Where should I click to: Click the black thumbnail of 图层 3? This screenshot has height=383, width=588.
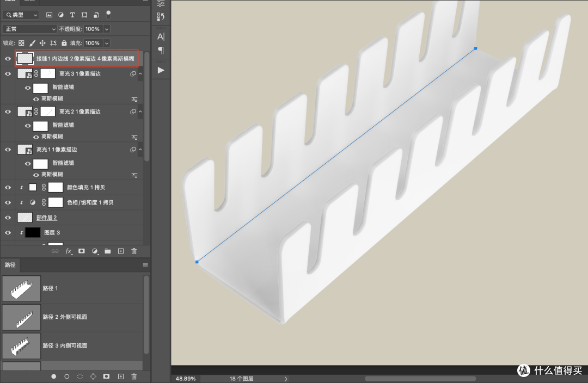pos(33,233)
